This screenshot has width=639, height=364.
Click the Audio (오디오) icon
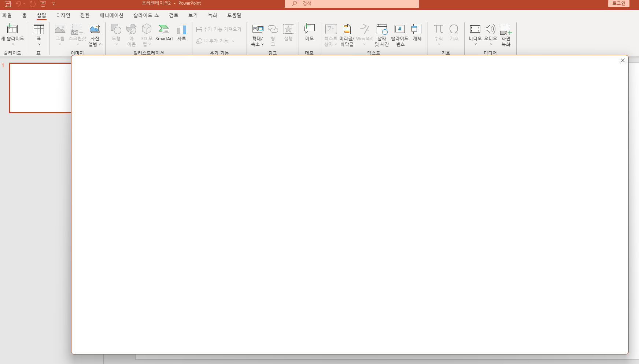[x=491, y=29]
